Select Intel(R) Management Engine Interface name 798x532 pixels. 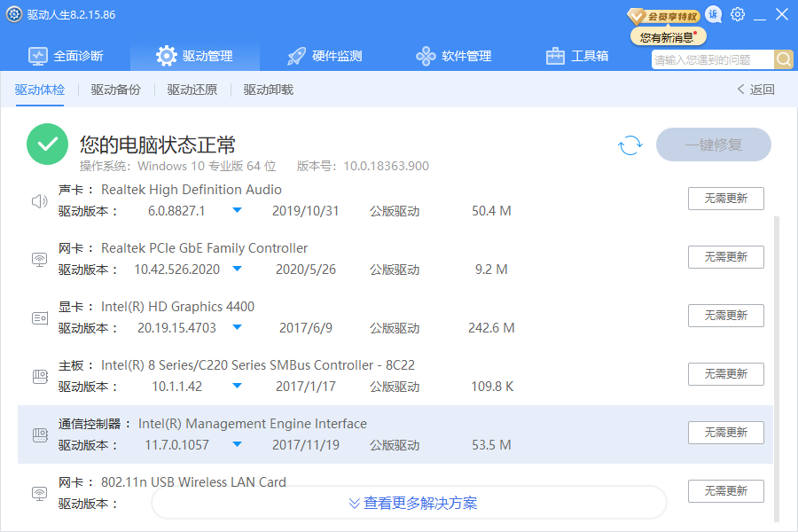253,424
